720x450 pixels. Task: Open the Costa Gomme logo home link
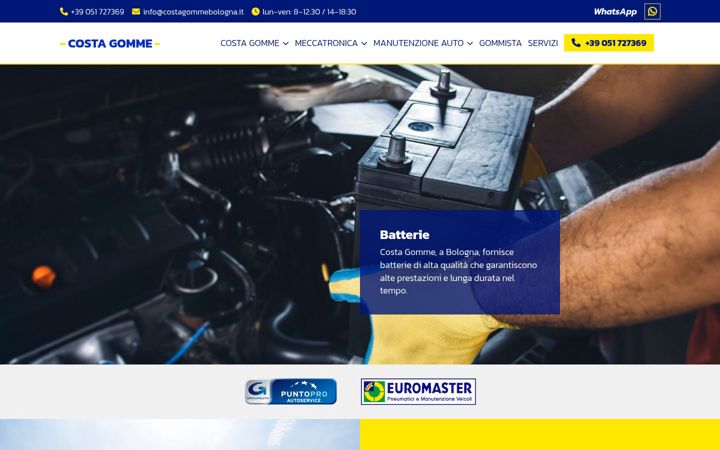point(110,44)
